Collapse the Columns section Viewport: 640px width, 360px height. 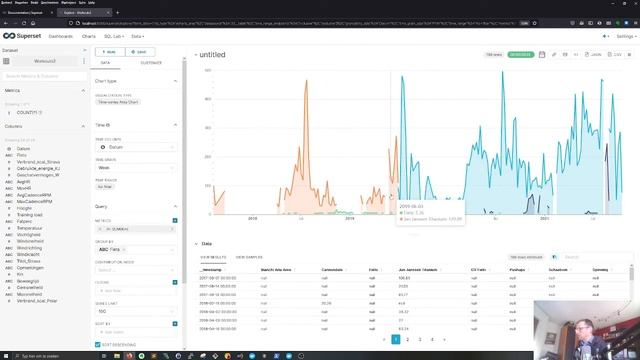83,127
